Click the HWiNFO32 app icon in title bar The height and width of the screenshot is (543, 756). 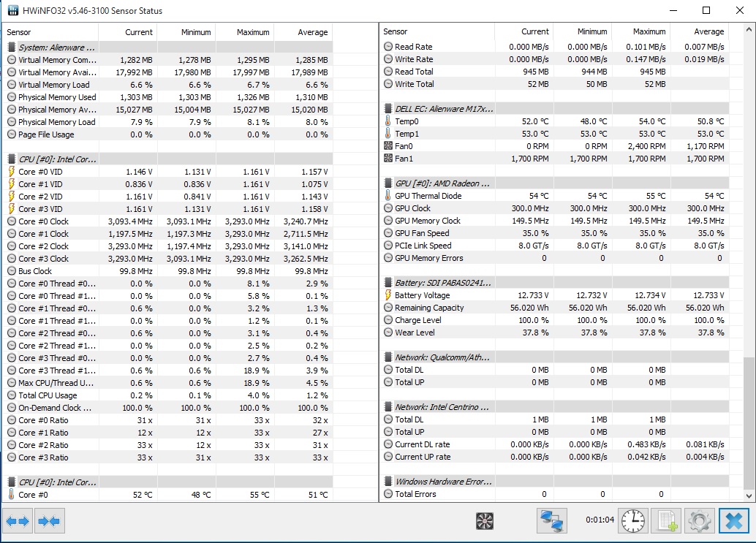(x=13, y=10)
